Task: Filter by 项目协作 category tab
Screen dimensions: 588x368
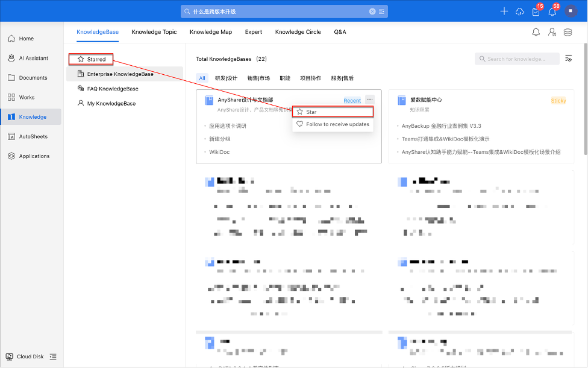Action: [x=310, y=78]
